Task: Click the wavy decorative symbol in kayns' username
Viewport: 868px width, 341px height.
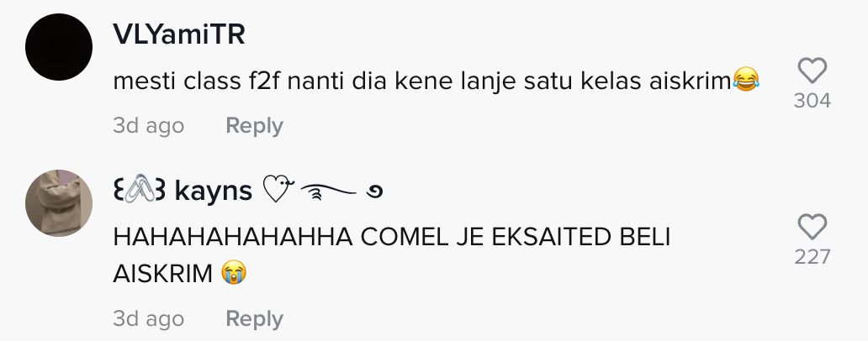Action: click(328, 191)
